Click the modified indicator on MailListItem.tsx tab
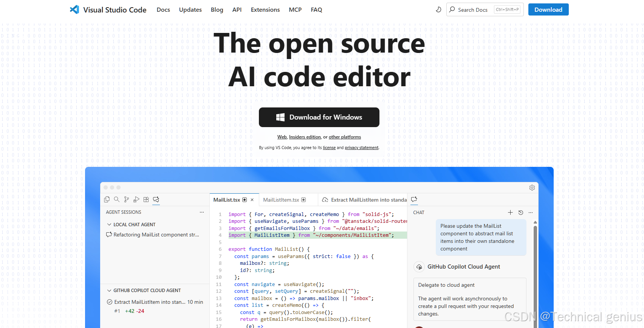This screenshot has width=644, height=328. pos(303,200)
